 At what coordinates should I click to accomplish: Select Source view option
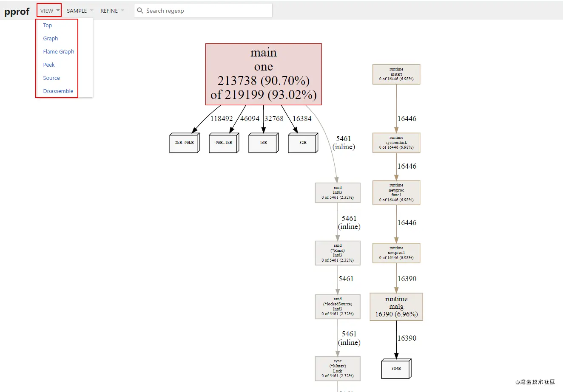click(x=51, y=78)
